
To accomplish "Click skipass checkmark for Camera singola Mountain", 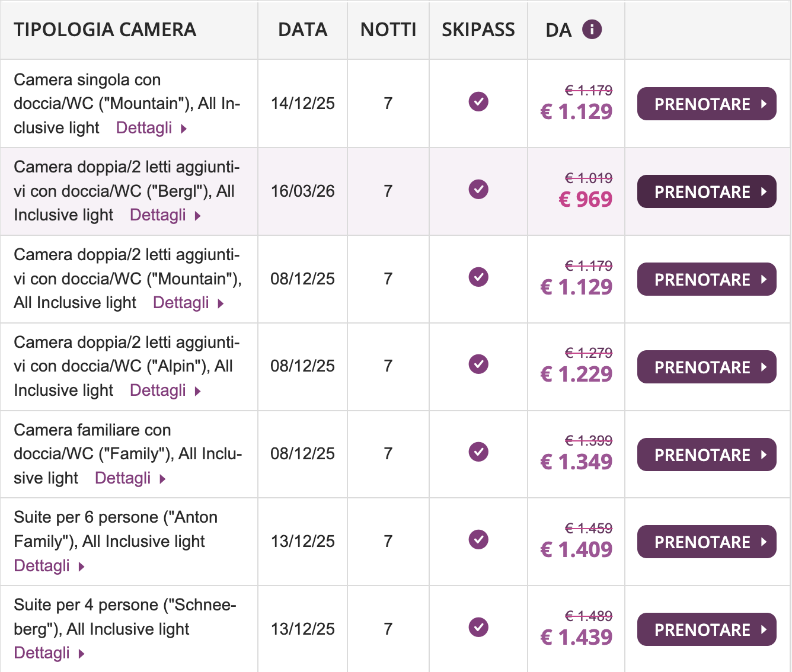I will [478, 102].
